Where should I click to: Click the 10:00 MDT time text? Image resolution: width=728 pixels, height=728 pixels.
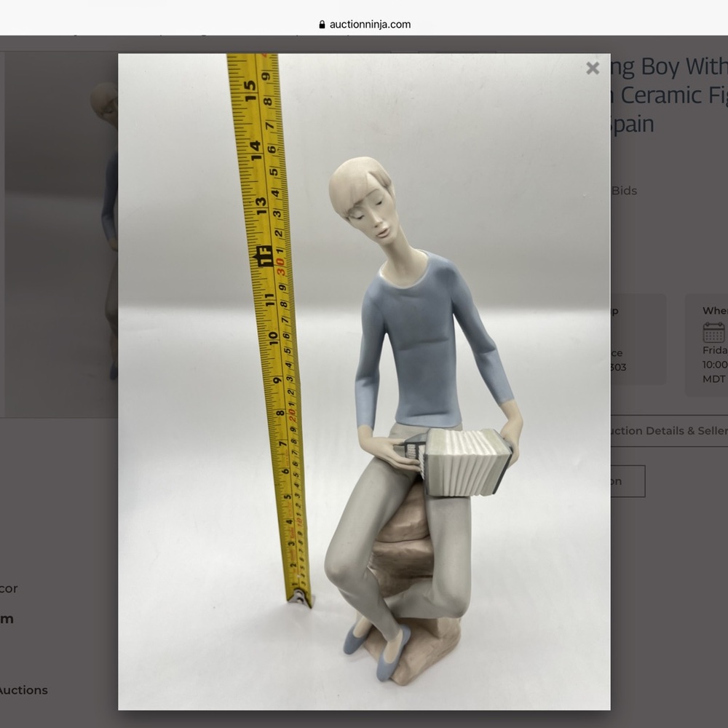pyautogui.click(x=715, y=372)
